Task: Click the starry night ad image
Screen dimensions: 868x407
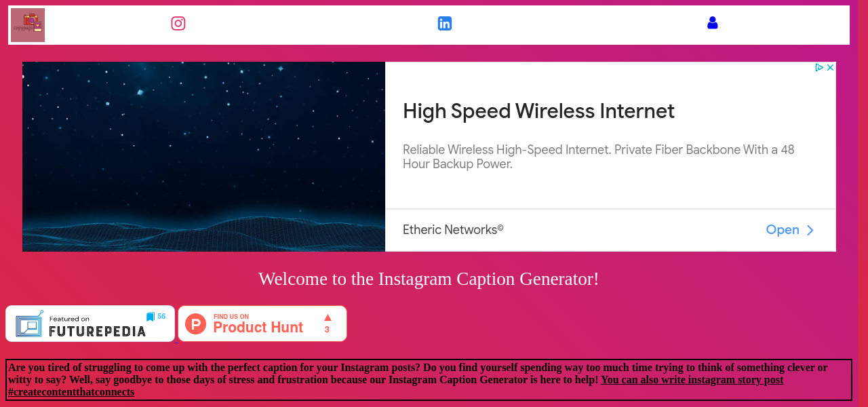Action: tap(203, 157)
